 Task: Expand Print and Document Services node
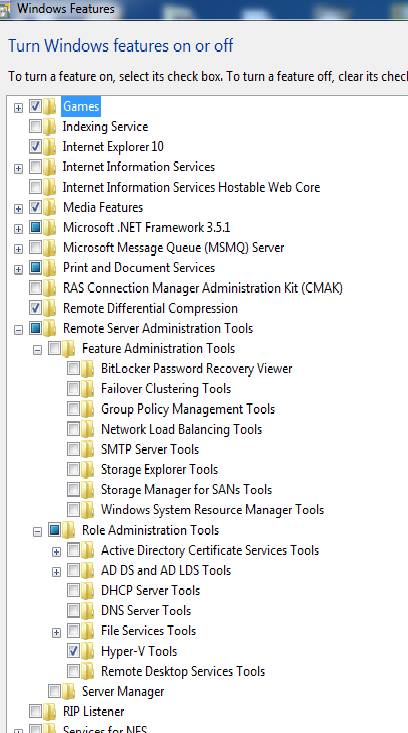[x=18, y=270]
